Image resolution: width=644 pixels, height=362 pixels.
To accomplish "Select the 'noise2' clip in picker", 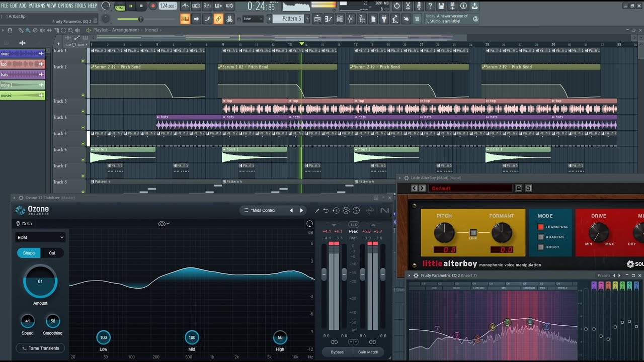I will [x=22, y=95].
